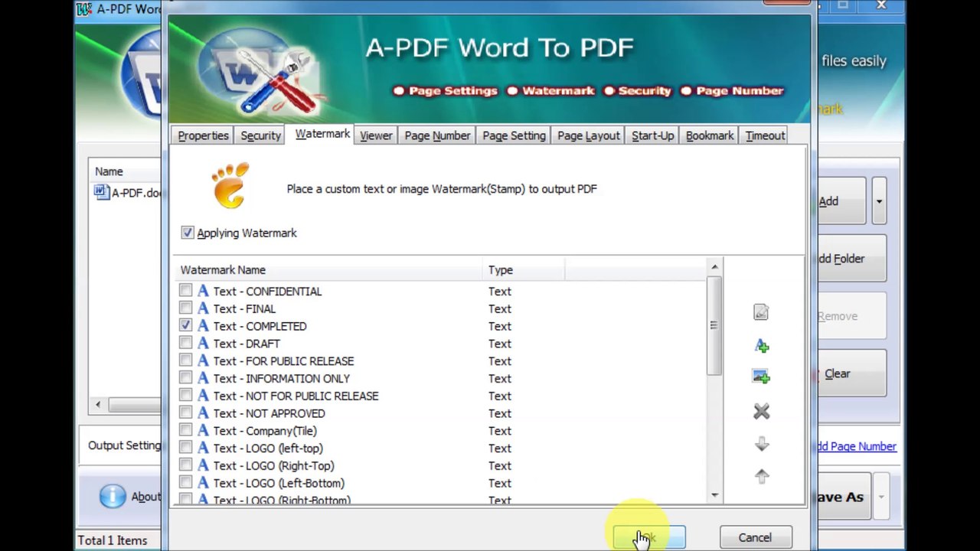This screenshot has height=551, width=980.
Task: Check the Text - LOGO (Right-Top) watermark
Action: coord(185,465)
